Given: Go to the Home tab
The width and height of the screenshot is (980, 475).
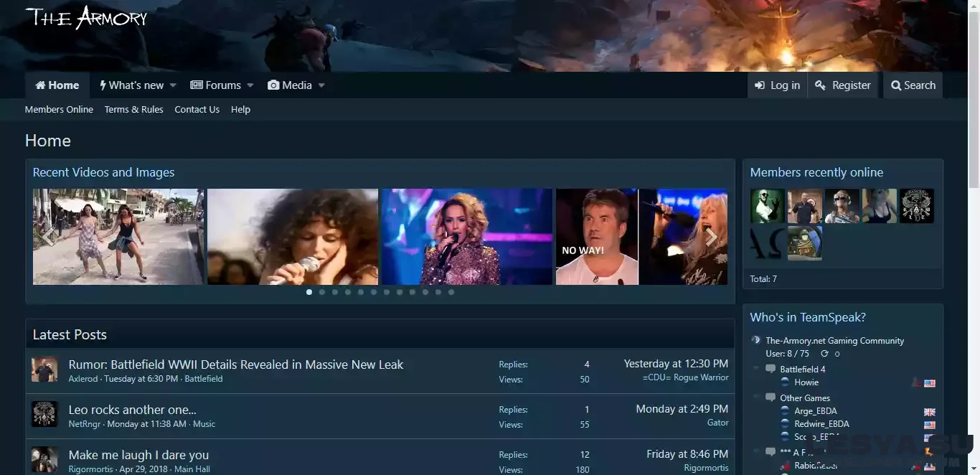Looking at the screenshot, I should pos(57,85).
